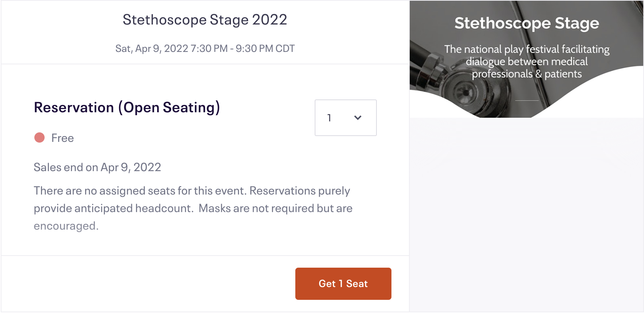Click the red dot beside Free
The width and height of the screenshot is (644, 313).
(39, 138)
